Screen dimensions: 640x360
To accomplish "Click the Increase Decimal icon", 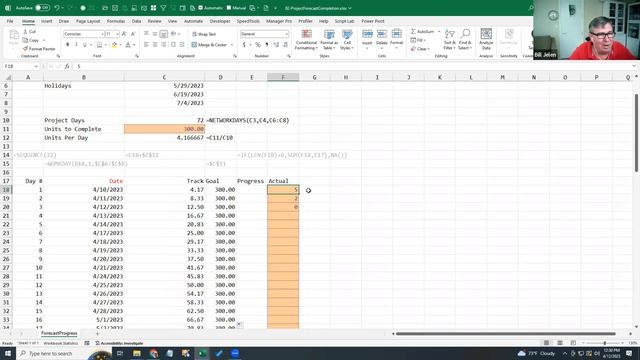I will [276, 45].
